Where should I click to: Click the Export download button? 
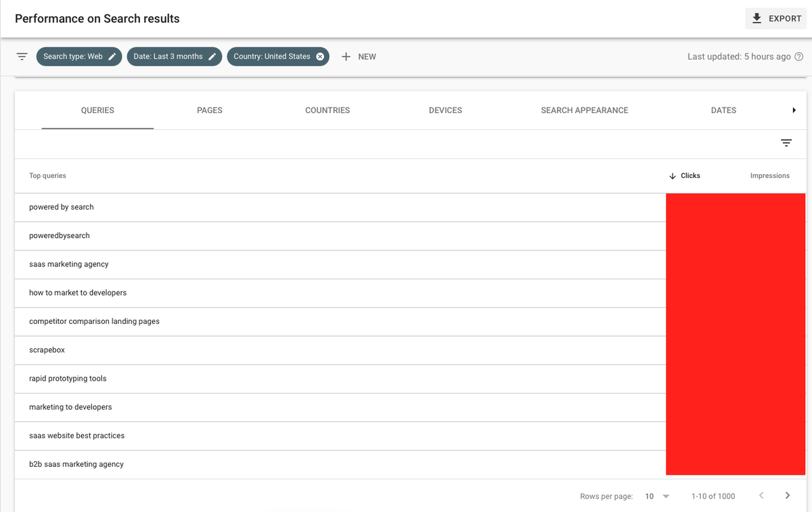(776, 18)
